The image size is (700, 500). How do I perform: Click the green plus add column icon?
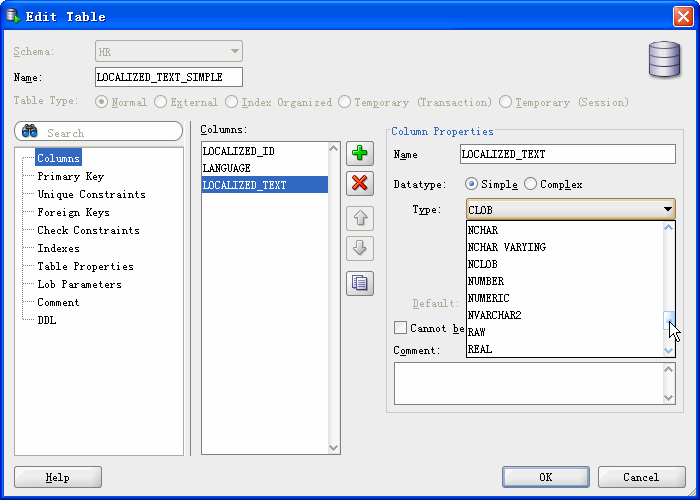359,154
